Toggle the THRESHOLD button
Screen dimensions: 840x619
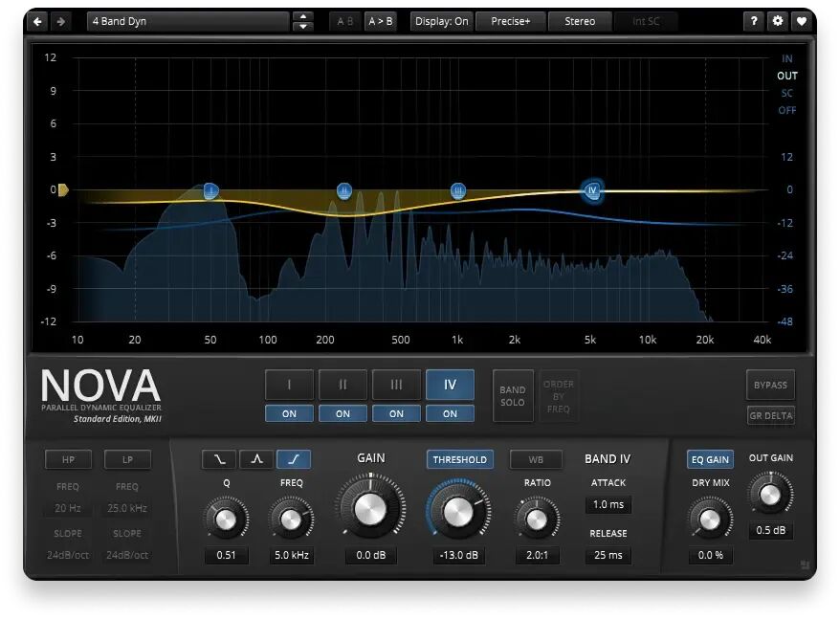pos(459,459)
